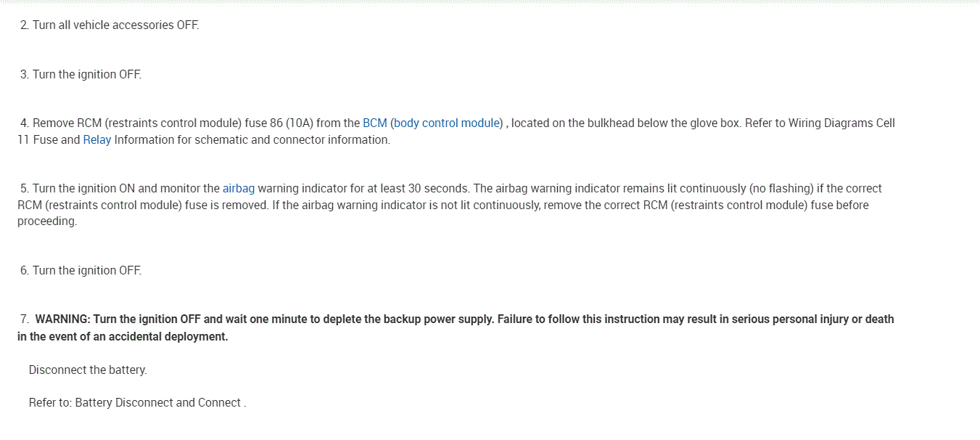Screen dimensions: 980x440
Task: Open the BCM hyperlink
Action: [x=374, y=123]
